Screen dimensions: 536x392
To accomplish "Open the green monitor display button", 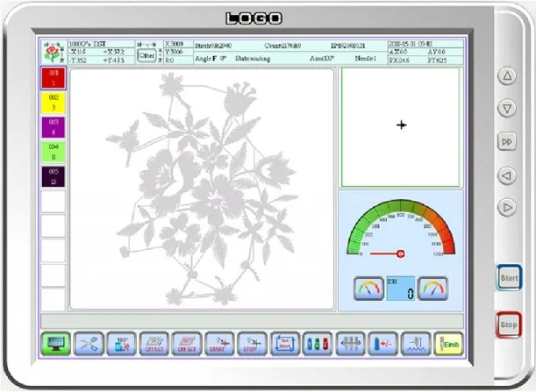I will [x=56, y=344].
